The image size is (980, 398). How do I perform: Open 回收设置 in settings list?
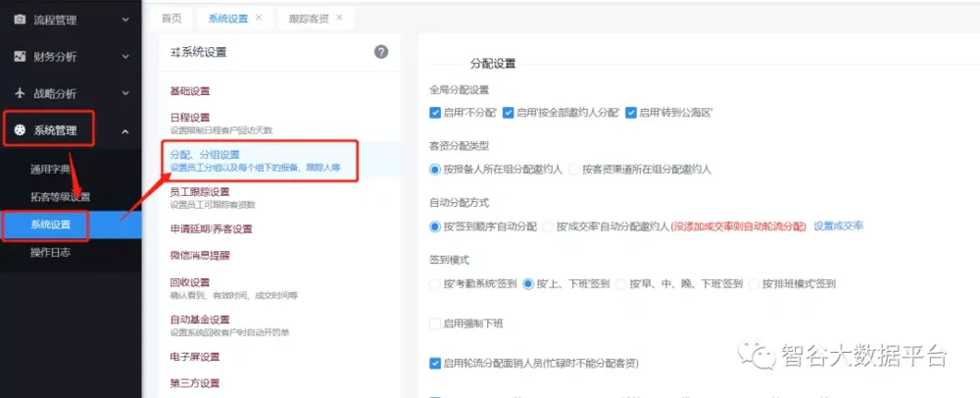(190, 282)
